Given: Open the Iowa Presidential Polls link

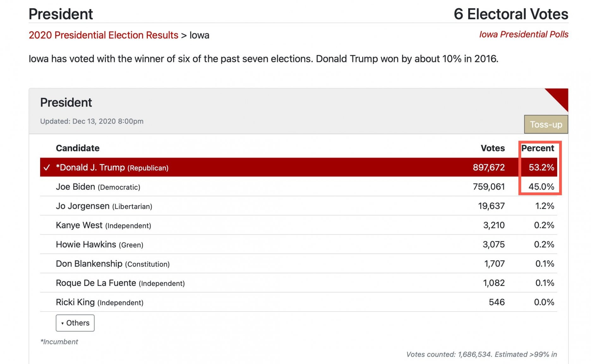Looking at the screenshot, I should click(523, 34).
